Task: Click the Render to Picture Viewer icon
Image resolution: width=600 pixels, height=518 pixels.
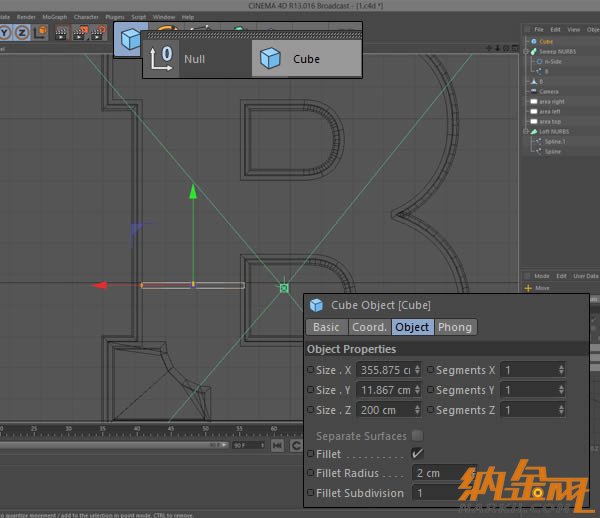Action: point(80,33)
